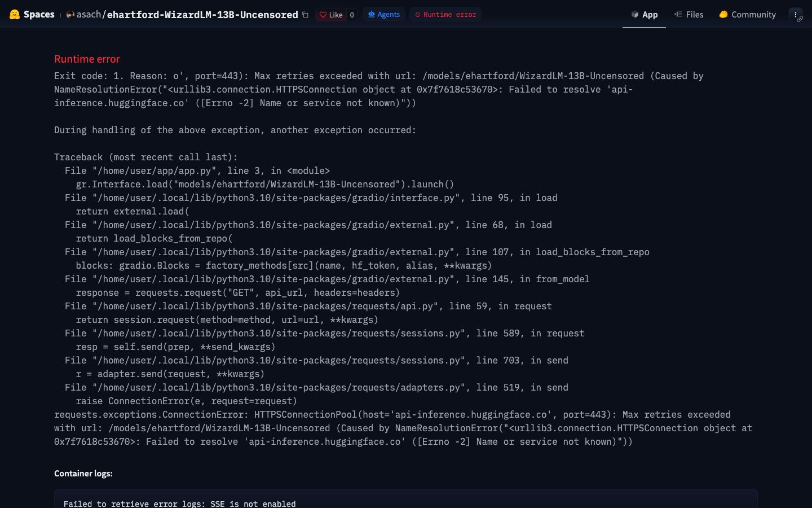This screenshot has width=812, height=508.
Task: Click the 'external.py line 68' traceback line
Action: click(x=308, y=225)
